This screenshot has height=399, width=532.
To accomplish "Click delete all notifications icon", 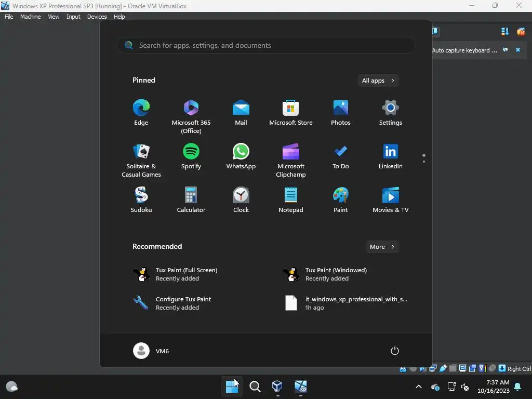I will coord(521,32).
